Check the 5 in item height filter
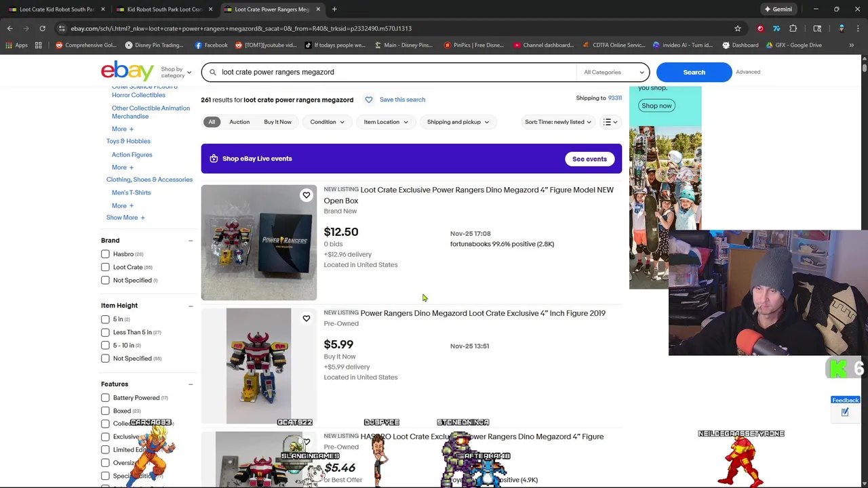 click(x=105, y=319)
